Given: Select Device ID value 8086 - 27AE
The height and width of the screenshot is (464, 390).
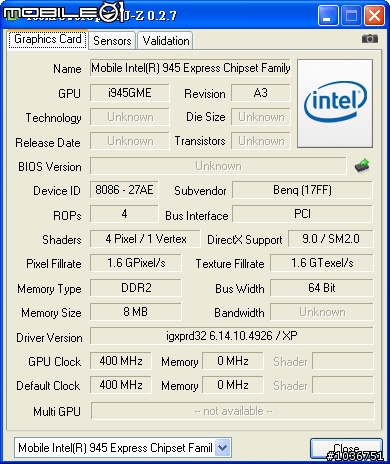Looking at the screenshot, I should point(124,190).
